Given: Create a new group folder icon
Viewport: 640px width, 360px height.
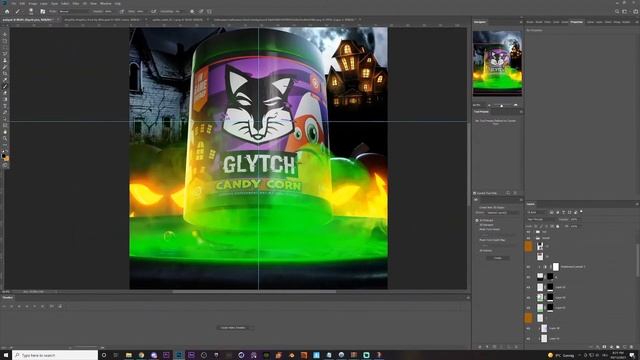Looking at the screenshot, I should [618, 347].
